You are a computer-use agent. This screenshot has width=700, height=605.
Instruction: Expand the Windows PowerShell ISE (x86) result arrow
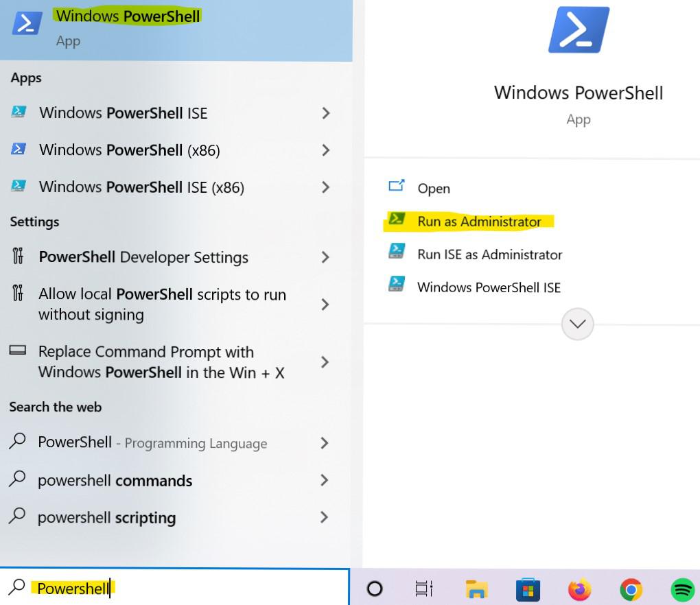click(x=326, y=187)
